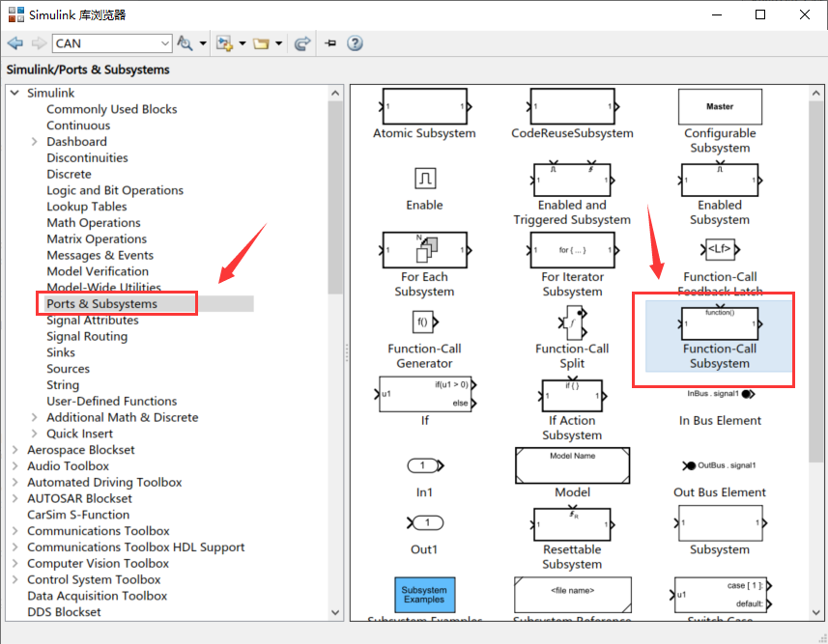Select the Enabled Subsystem block
828x644 pixels.
click(721, 180)
